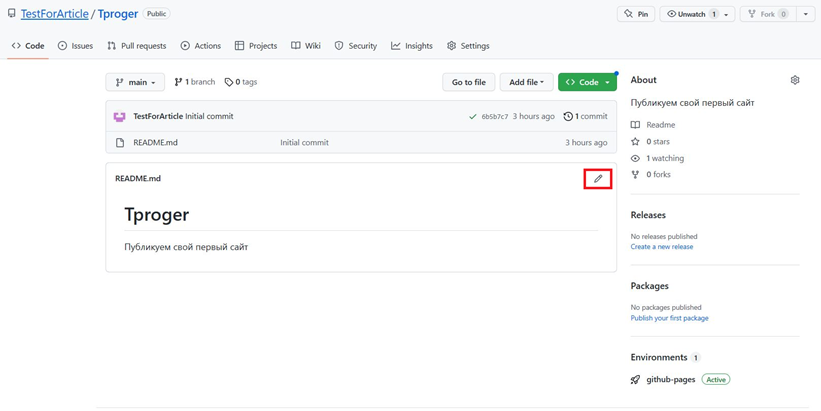821x411 pixels.
Task: Click the Initial commit message in README.md row
Action: (x=304, y=142)
